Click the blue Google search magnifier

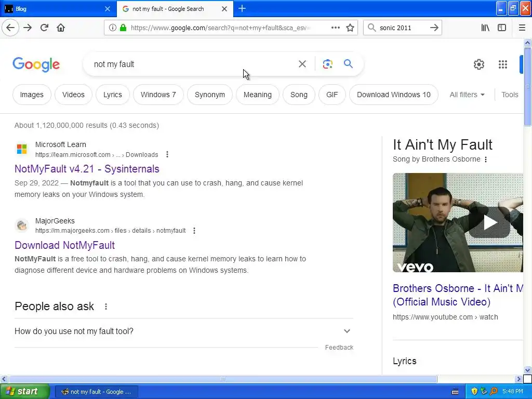(x=348, y=63)
